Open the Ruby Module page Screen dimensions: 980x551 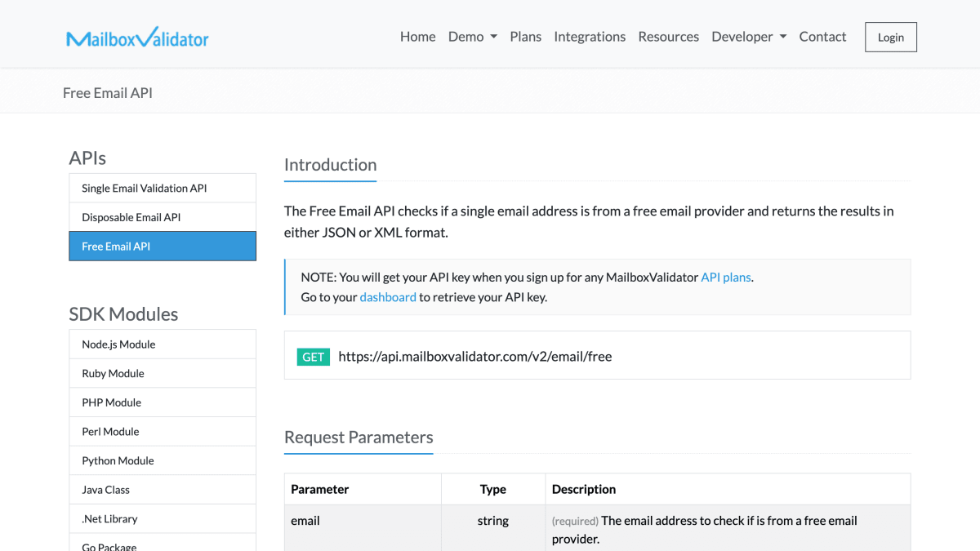click(x=163, y=373)
